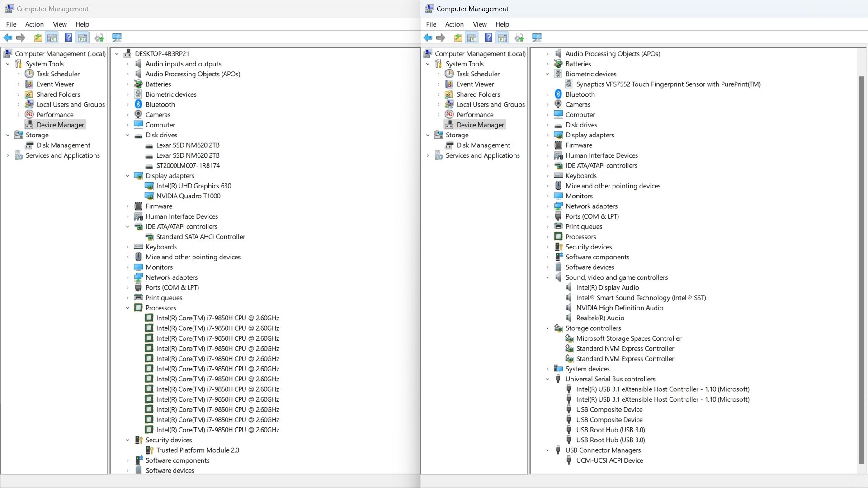Open Help menu in right window

(502, 24)
